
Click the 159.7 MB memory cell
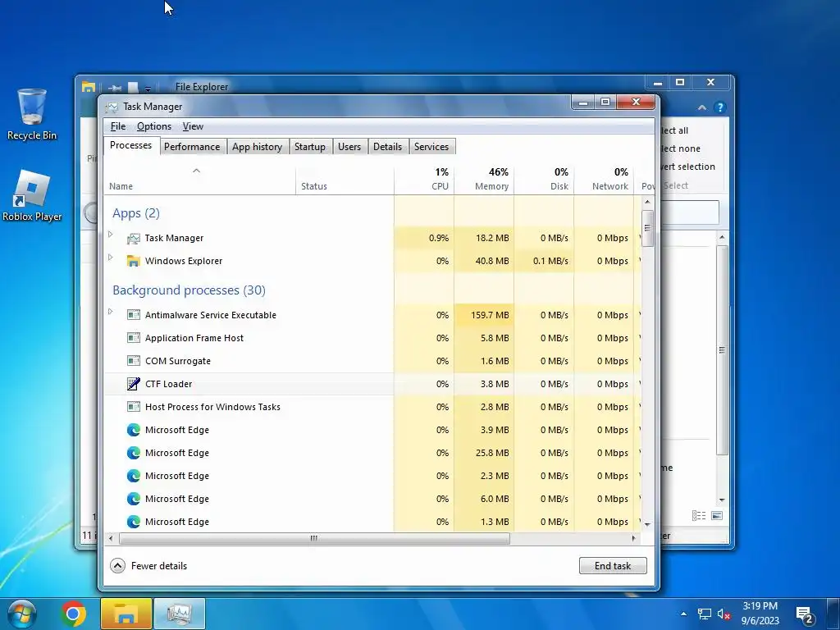tap(484, 315)
